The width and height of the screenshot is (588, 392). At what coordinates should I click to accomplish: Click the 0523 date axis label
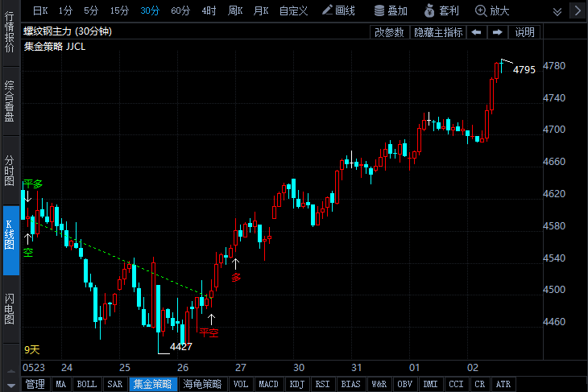[x=34, y=368]
